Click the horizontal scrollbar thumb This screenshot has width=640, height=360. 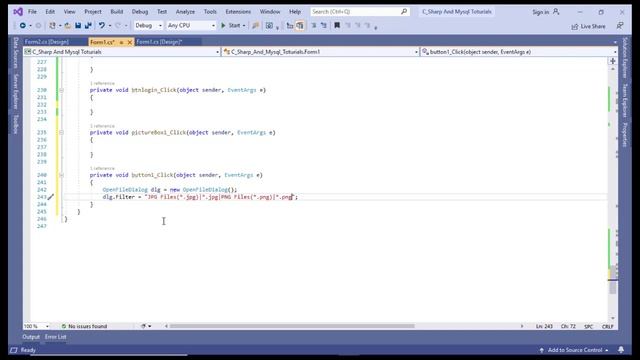tap(292, 326)
